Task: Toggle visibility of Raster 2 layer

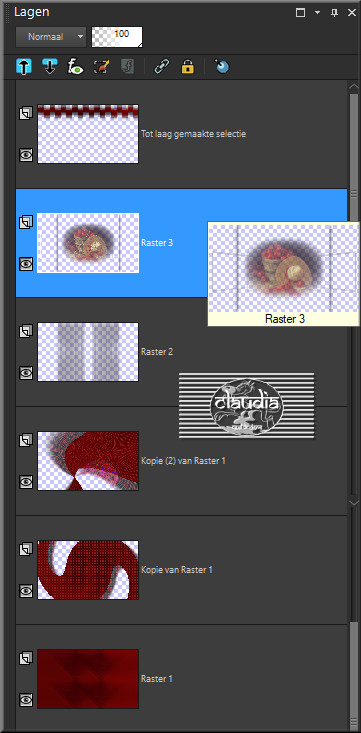Action: (x=26, y=373)
